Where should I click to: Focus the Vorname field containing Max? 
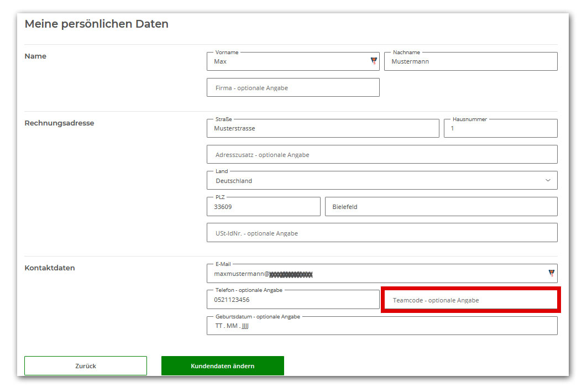point(293,61)
